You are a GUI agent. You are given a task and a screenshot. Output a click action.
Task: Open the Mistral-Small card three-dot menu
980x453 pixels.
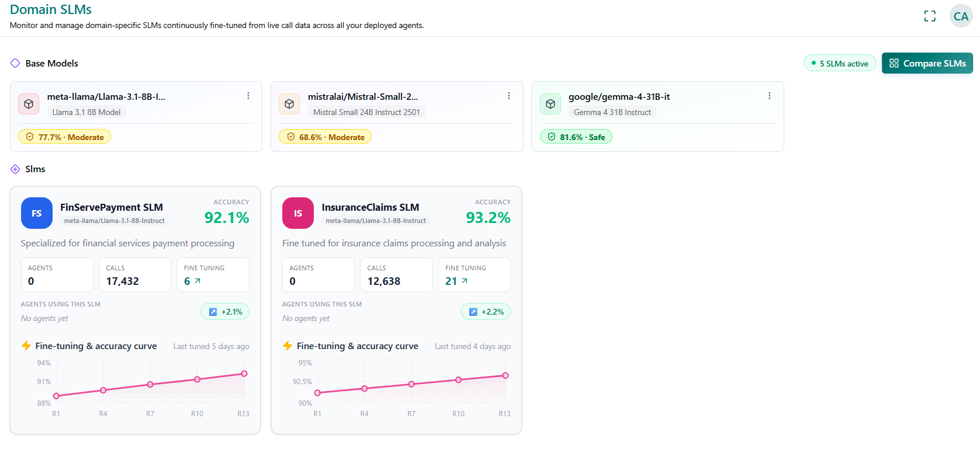tap(509, 96)
